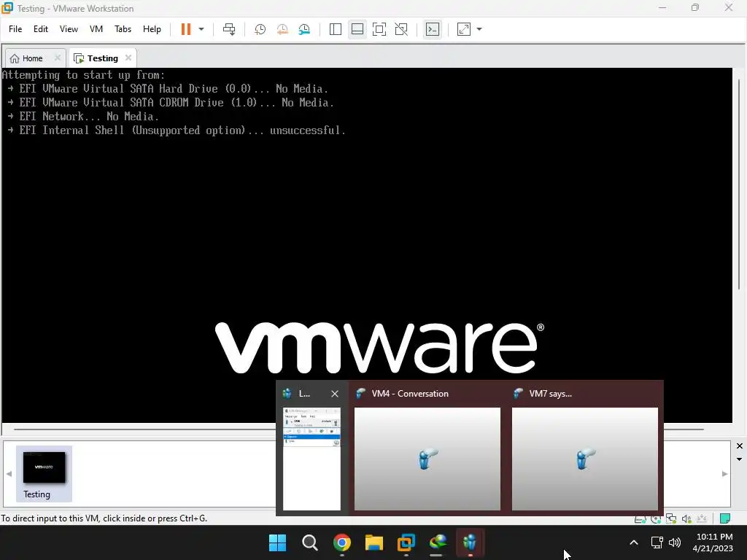Toggle the thumbnail bar view
Screen dimensions: 747x560
click(357, 29)
